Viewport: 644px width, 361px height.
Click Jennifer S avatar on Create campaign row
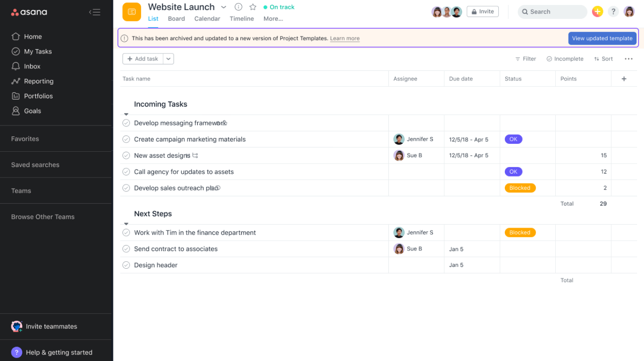click(399, 139)
